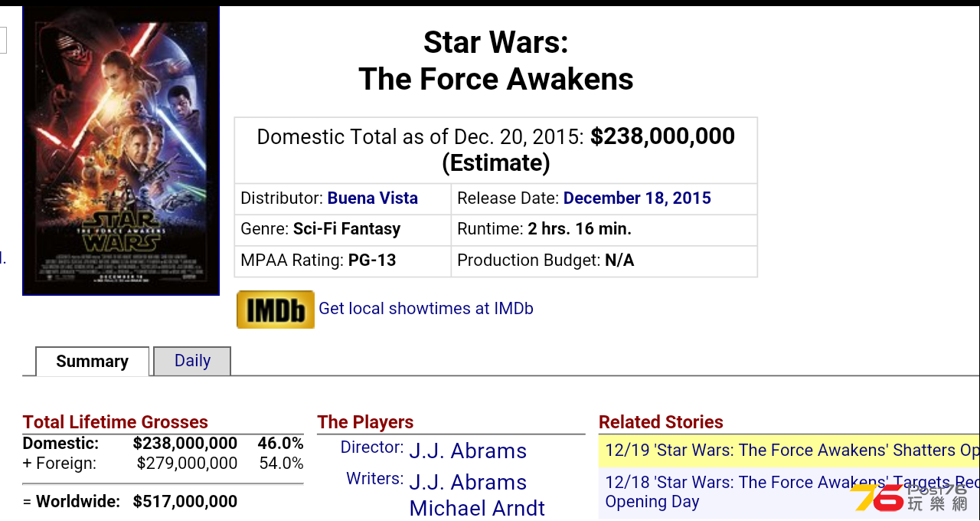Follow Get local showtimes at IMDb link

426,309
